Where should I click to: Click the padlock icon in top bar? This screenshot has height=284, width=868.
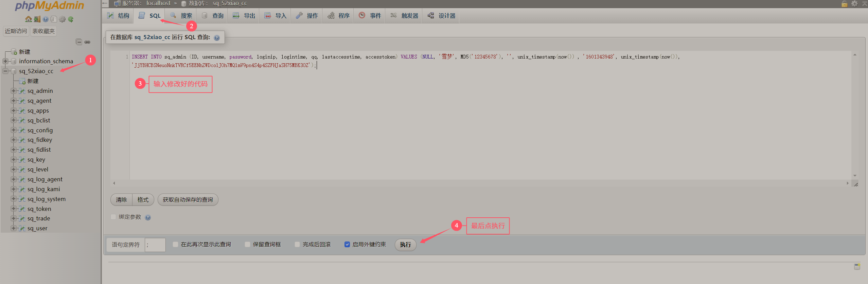pos(844,4)
